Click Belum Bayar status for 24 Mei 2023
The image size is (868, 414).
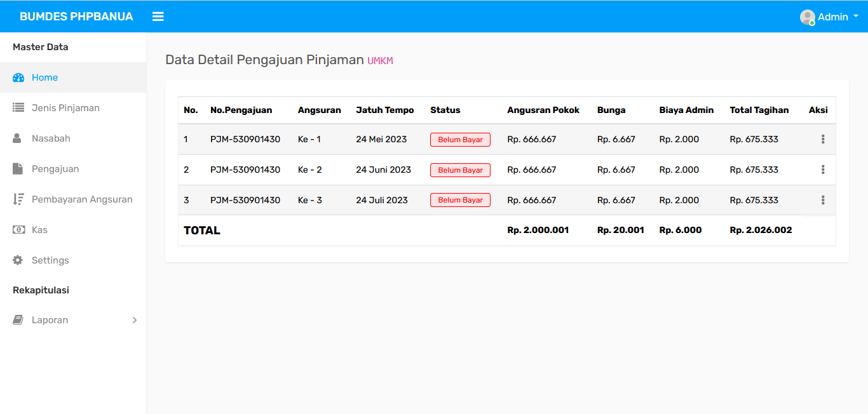pos(460,140)
